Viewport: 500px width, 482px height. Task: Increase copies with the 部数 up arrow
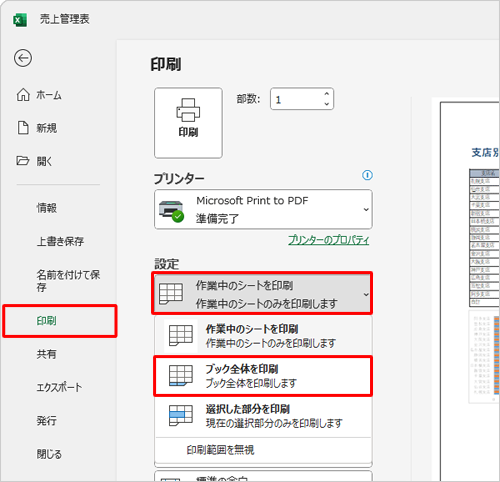tap(327, 94)
